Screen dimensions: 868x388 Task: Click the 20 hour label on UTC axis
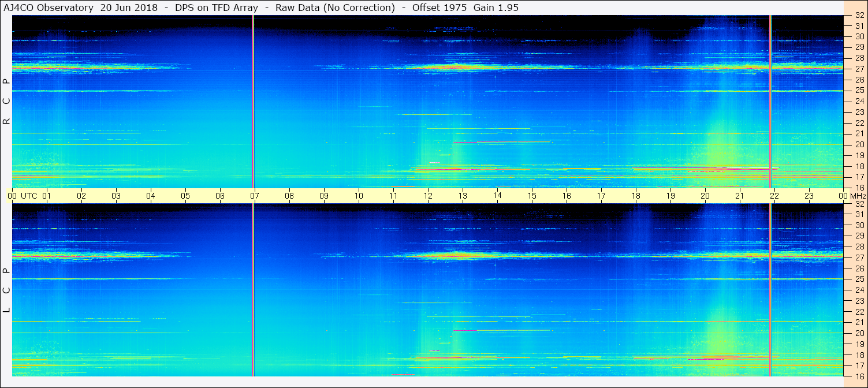point(705,196)
